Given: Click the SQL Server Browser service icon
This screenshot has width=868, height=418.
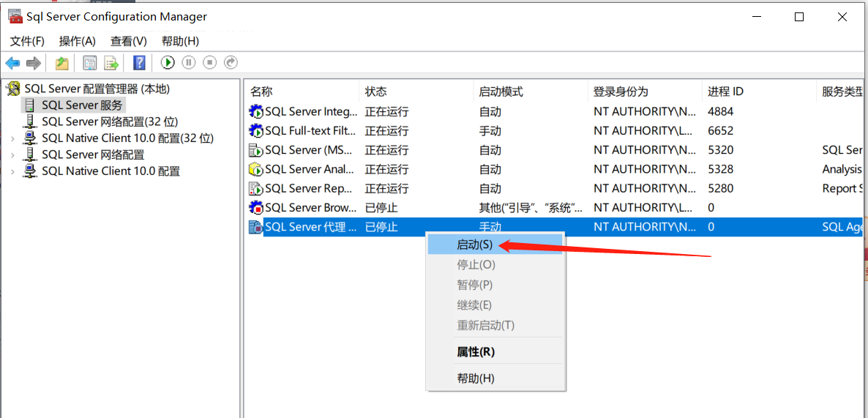Looking at the screenshot, I should point(256,208).
